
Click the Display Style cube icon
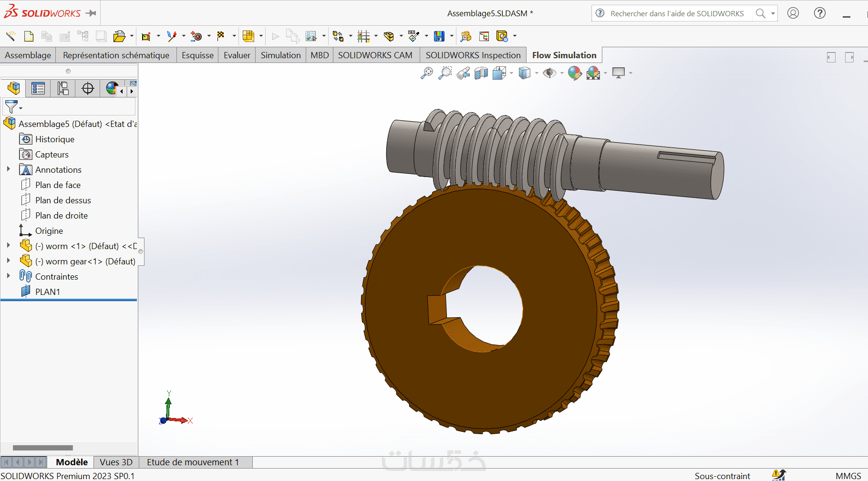pos(525,73)
